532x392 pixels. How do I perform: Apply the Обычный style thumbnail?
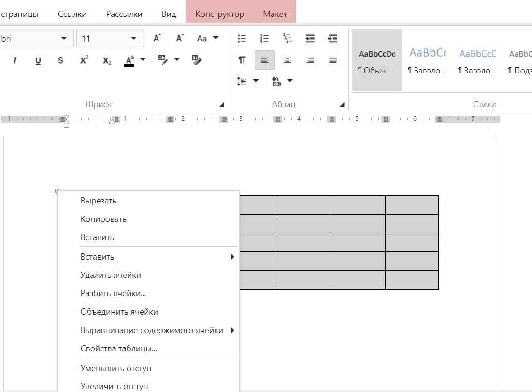click(x=377, y=60)
